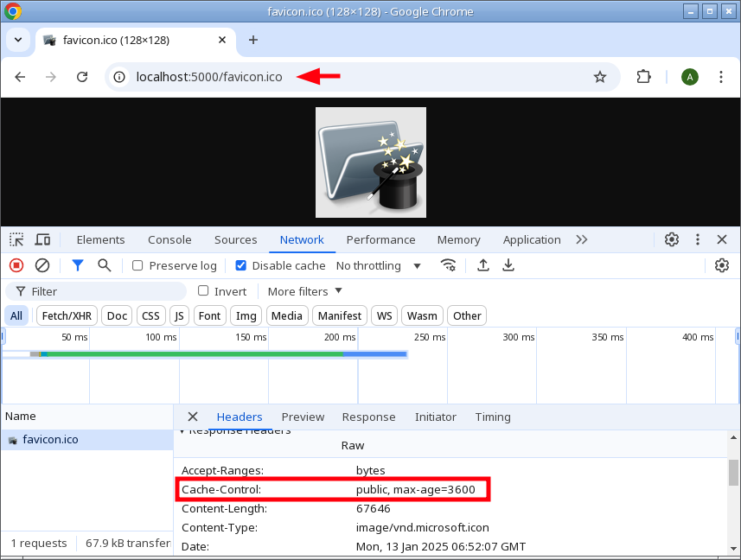This screenshot has width=741, height=560.
Task: Close the favicon.ico browser tab
Action: click(x=222, y=40)
